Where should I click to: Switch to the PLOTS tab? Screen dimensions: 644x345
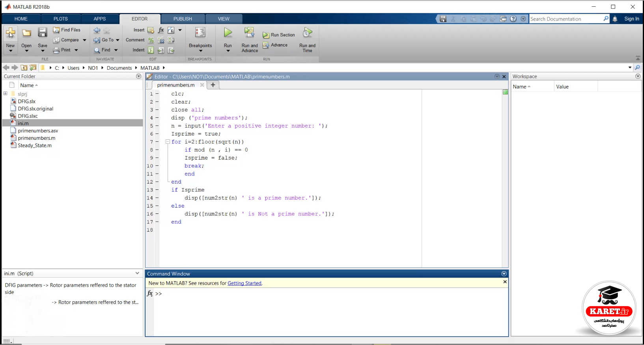pyautogui.click(x=61, y=19)
